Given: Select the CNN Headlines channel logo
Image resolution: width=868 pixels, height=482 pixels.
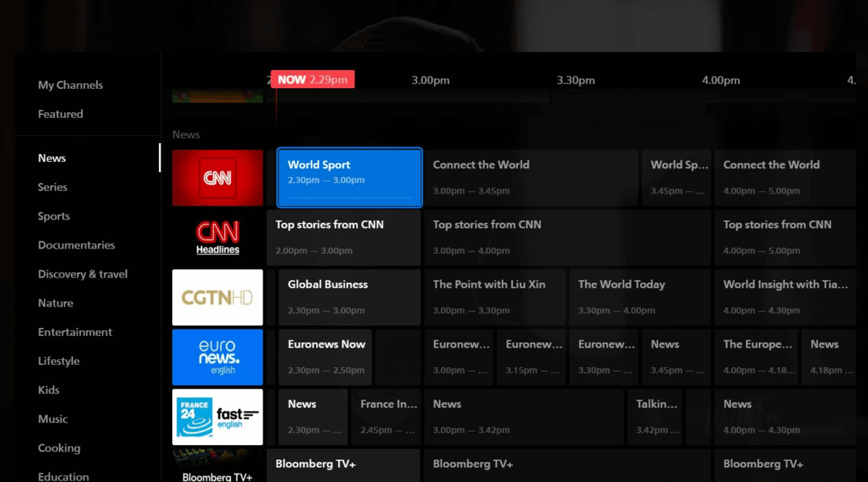Looking at the screenshot, I should tap(218, 238).
